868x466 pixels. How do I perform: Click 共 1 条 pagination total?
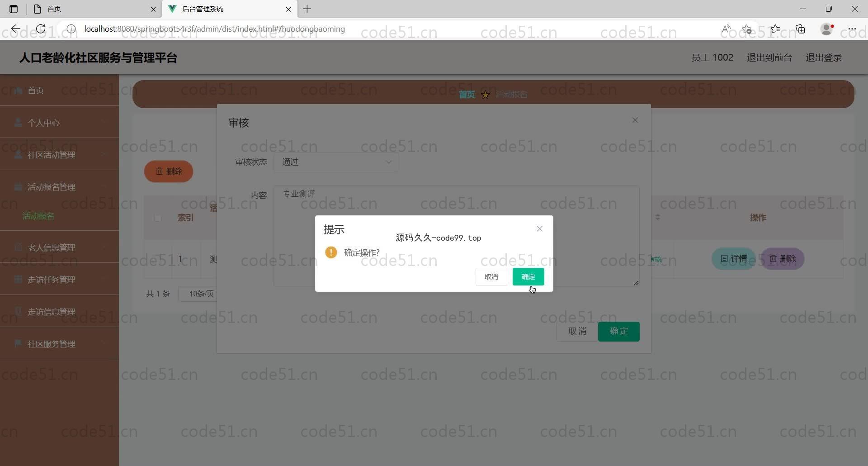[158, 294]
